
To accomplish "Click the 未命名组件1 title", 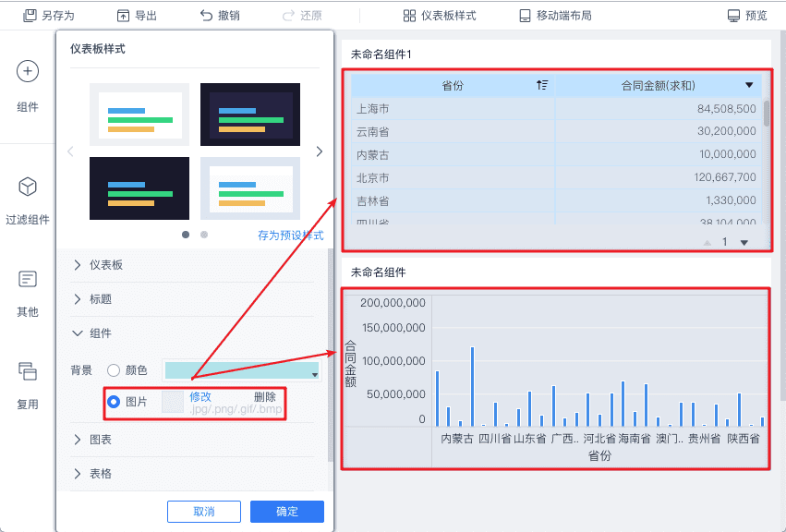I will tap(381, 54).
